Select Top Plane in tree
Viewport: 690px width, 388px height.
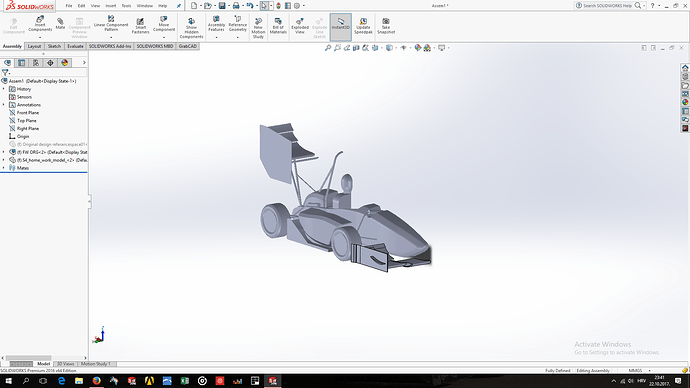click(26, 121)
